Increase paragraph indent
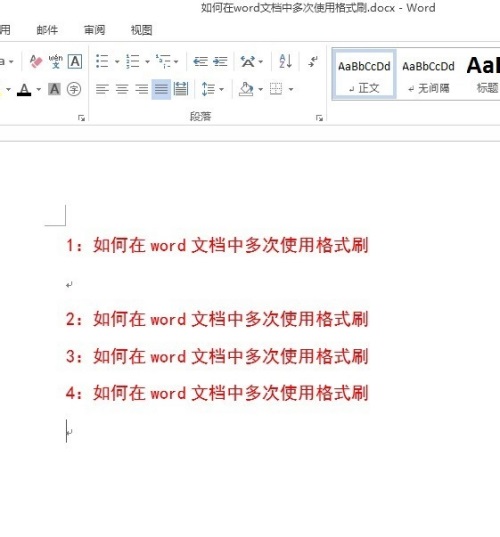The height and width of the screenshot is (537, 500). pos(220,62)
